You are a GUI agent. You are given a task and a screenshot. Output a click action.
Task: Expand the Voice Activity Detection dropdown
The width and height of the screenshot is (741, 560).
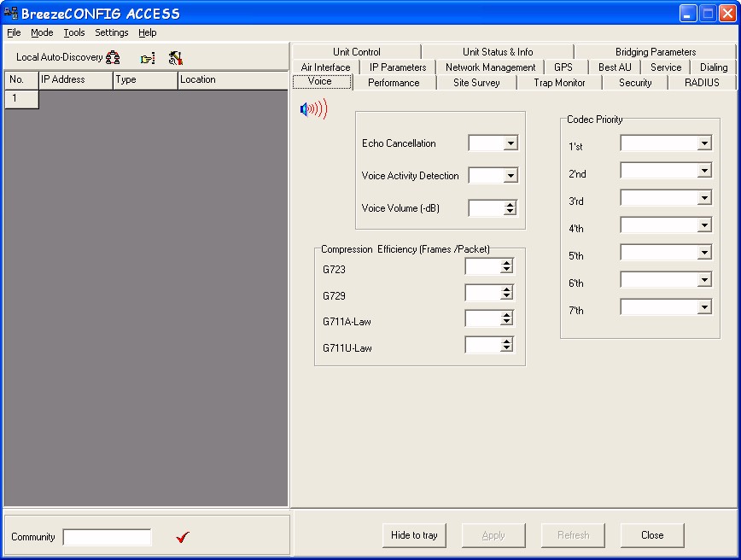coord(511,176)
